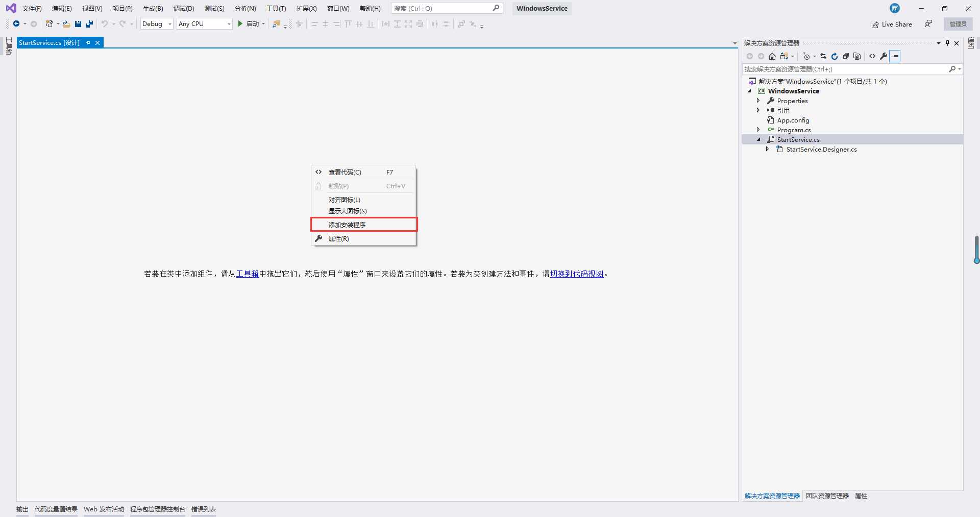Select 显示大图标(S) in the context menu
This screenshot has height=517, width=980.
pyautogui.click(x=364, y=211)
